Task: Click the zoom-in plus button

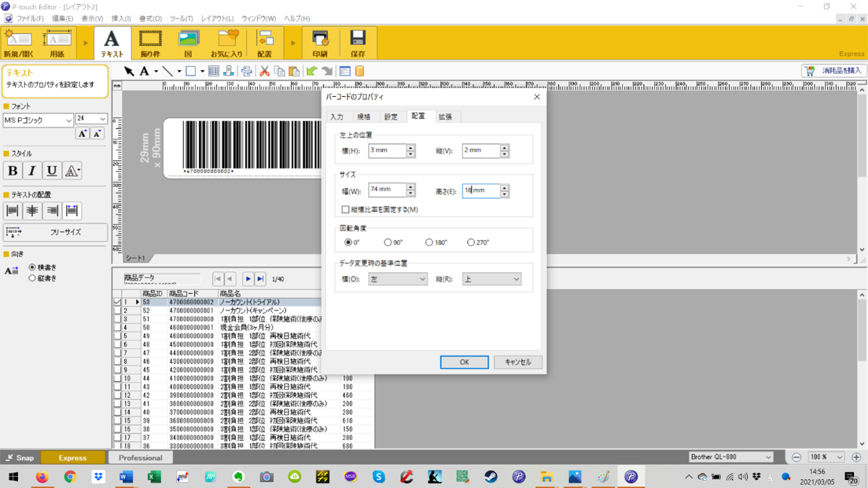Action: point(857,457)
